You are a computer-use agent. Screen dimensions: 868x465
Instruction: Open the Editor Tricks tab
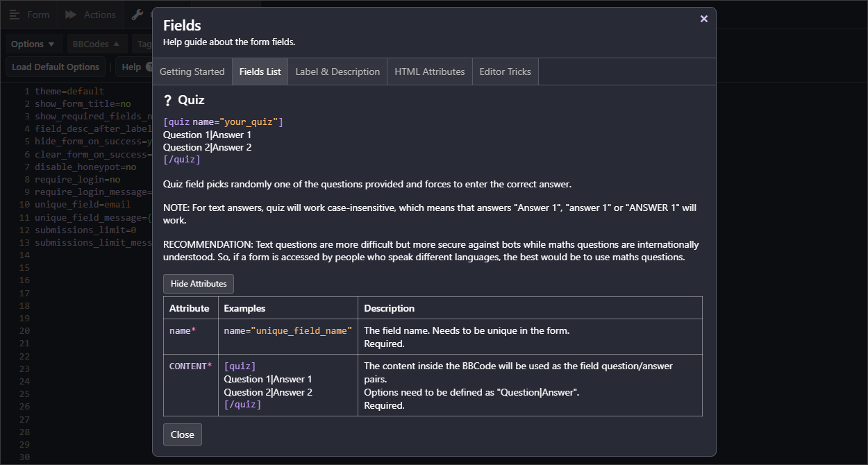pyautogui.click(x=505, y=71)
